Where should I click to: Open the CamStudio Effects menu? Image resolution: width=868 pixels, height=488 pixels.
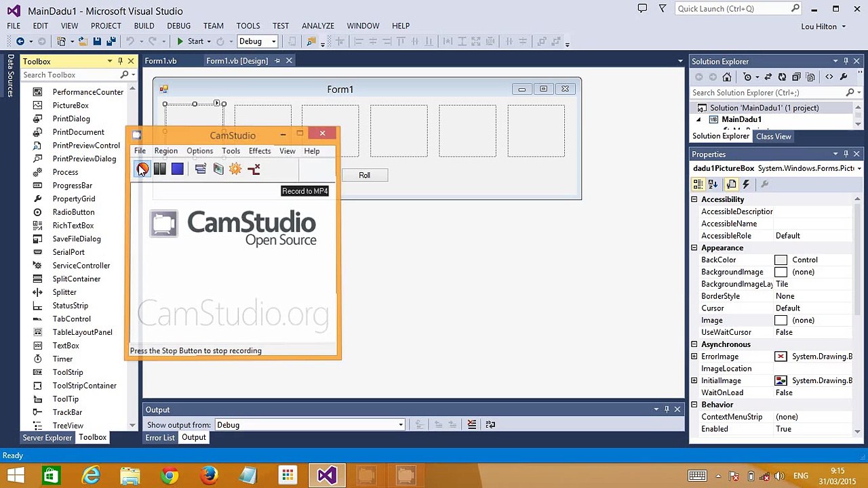pos(260,151)
